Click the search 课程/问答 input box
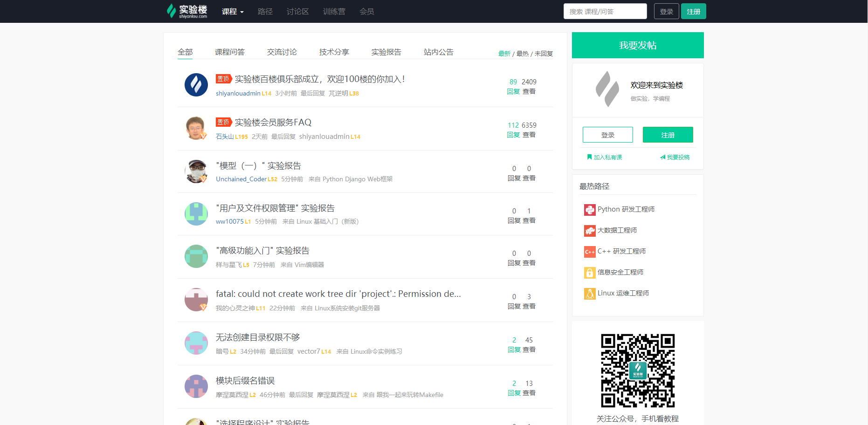 (x=605, y=11)
